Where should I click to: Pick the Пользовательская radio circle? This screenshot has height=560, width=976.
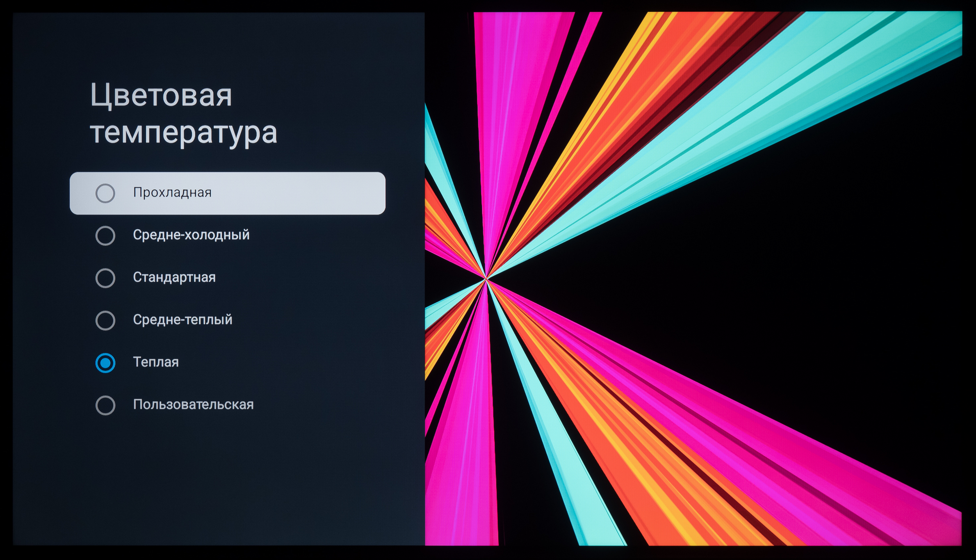pos(105,405)
